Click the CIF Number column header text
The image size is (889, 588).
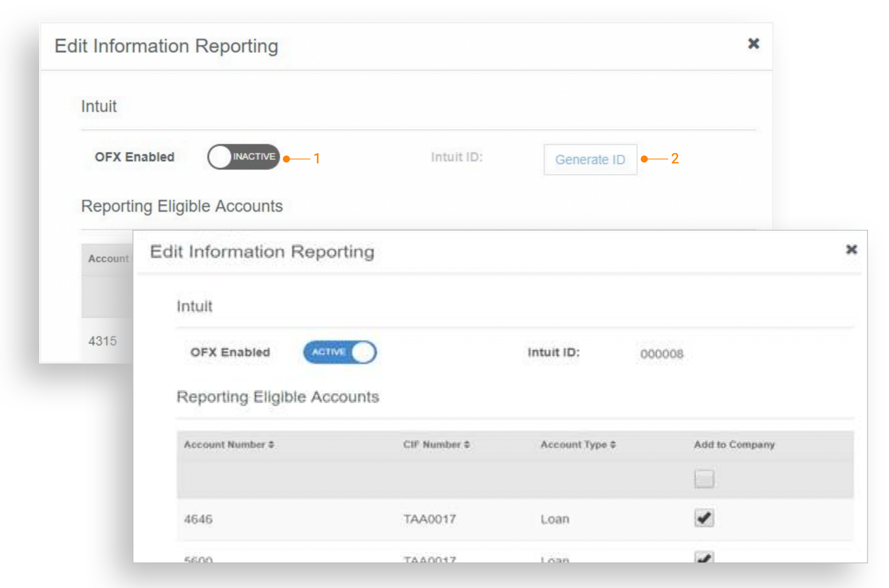pyautogui.click(x=432, y=445)
